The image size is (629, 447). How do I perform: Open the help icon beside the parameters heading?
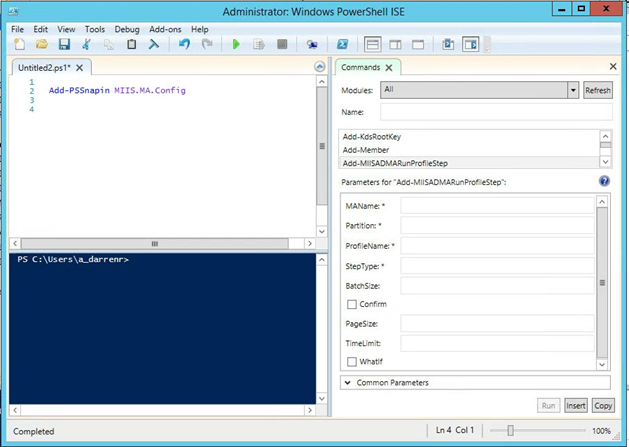(x=604, y=181)
